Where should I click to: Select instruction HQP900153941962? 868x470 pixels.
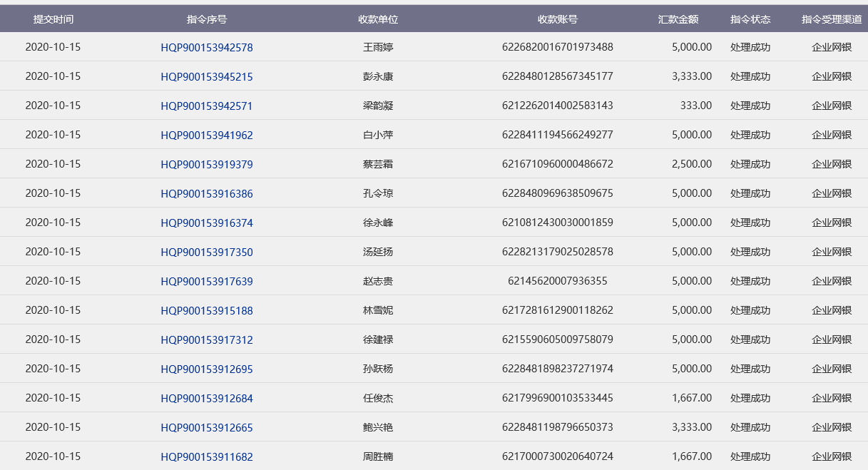point(207,136)
